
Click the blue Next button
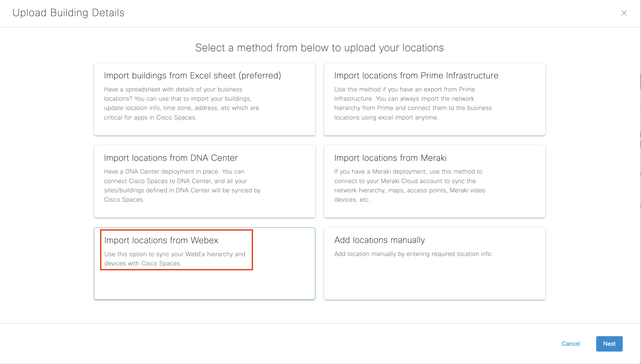point(609,344)
